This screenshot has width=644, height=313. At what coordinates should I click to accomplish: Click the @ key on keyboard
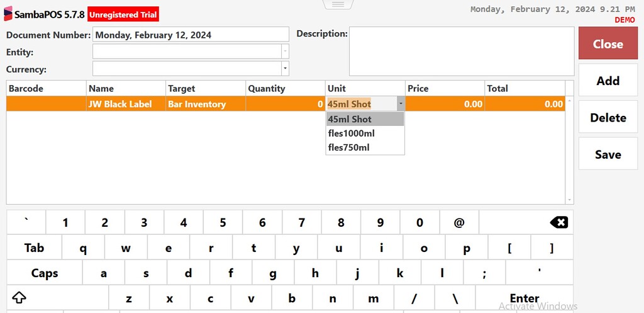coord(458,222)
